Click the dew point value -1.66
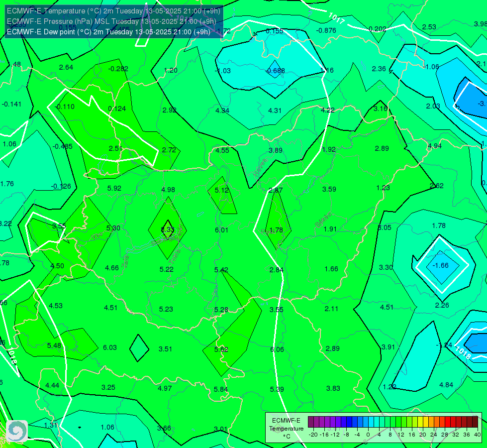 [x=440, y=265]
